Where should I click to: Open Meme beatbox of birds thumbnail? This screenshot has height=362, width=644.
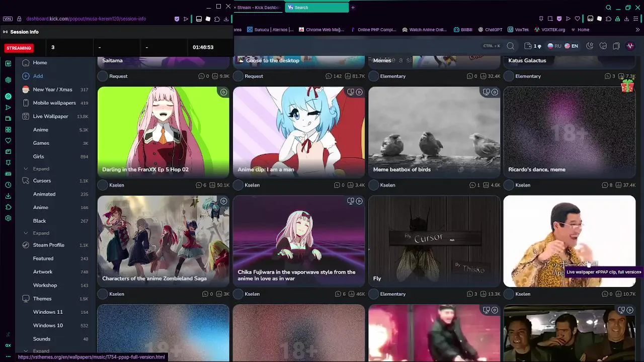tap(434, 132)
